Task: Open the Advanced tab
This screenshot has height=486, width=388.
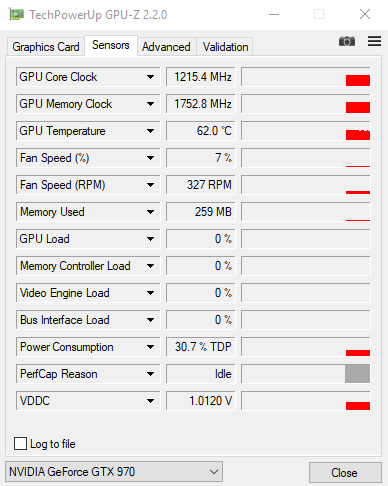Action: coord(166,47)
